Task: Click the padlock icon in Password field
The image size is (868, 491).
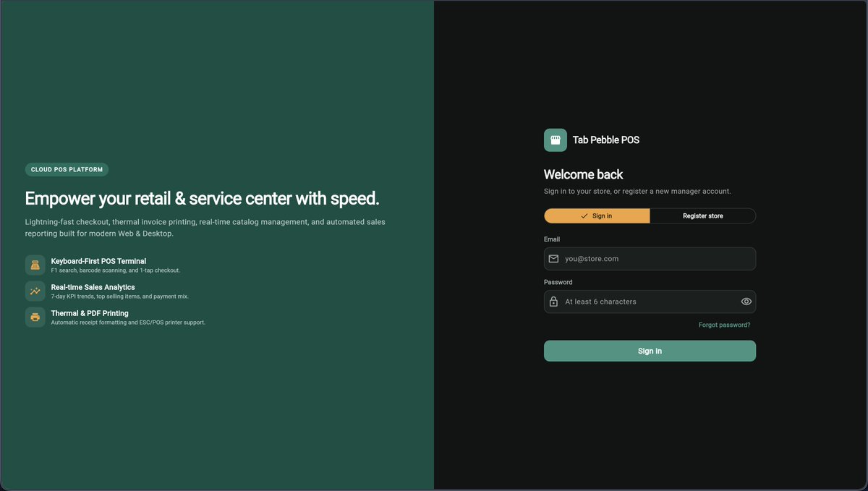Action: [x=553, y=302]
